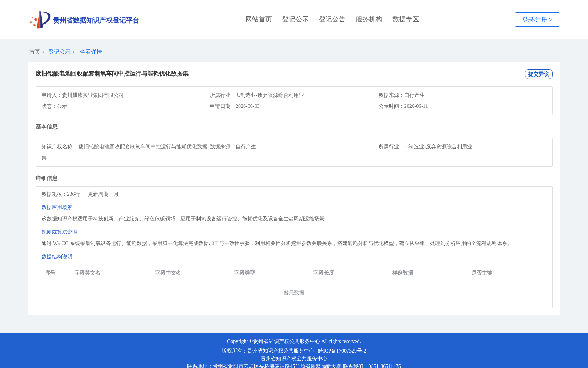588x368 pixels.
Task: Go to 登记公示 in navigation bar
Action: click(x=295, y=19)
